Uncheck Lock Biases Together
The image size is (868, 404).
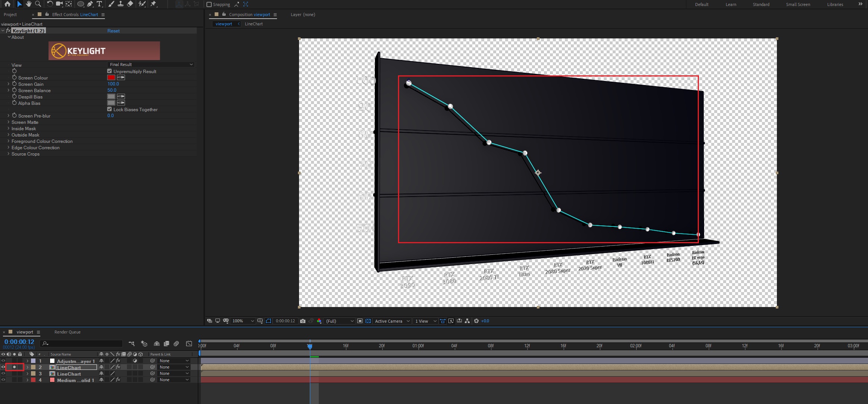point(109,109)
